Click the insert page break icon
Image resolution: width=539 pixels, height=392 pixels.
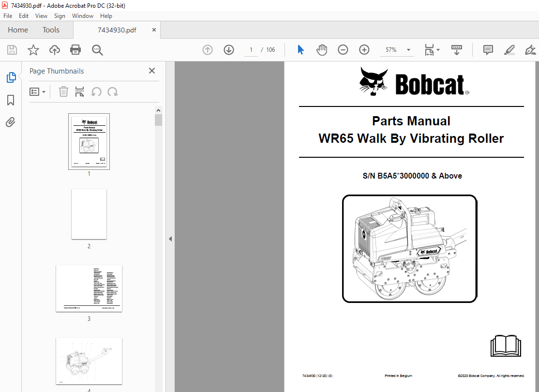[x=79, y=92]
